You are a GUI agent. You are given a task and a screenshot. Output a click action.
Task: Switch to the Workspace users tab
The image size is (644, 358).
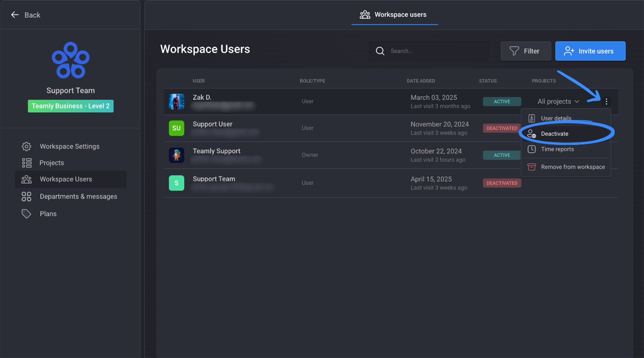pos(395,15)
